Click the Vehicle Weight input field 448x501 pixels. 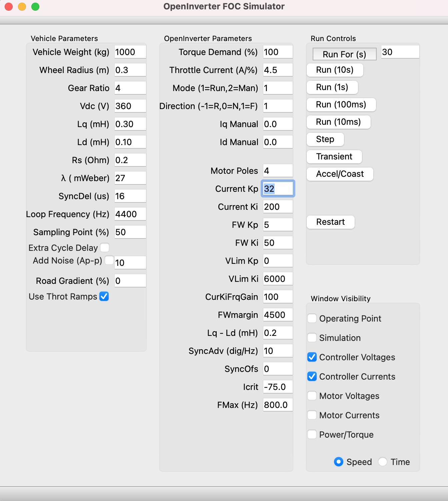tap(130, 52)
